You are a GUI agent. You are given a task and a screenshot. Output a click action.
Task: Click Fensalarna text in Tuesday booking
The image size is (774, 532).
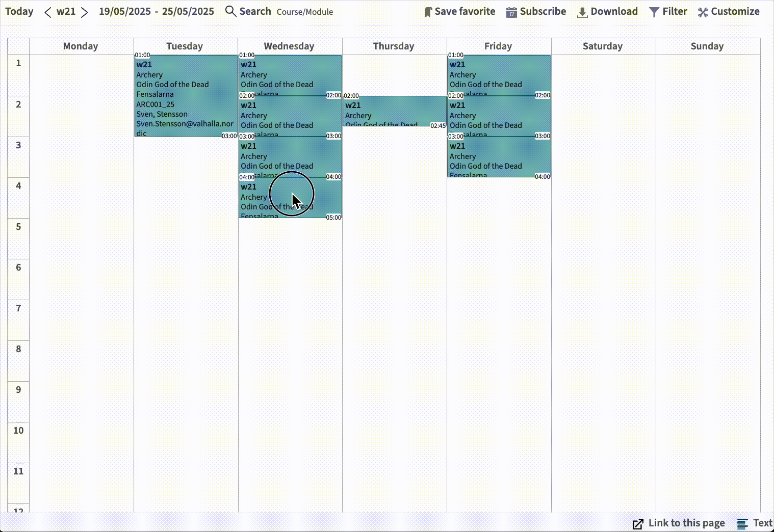pyautogui.click(x=155, y=94)
